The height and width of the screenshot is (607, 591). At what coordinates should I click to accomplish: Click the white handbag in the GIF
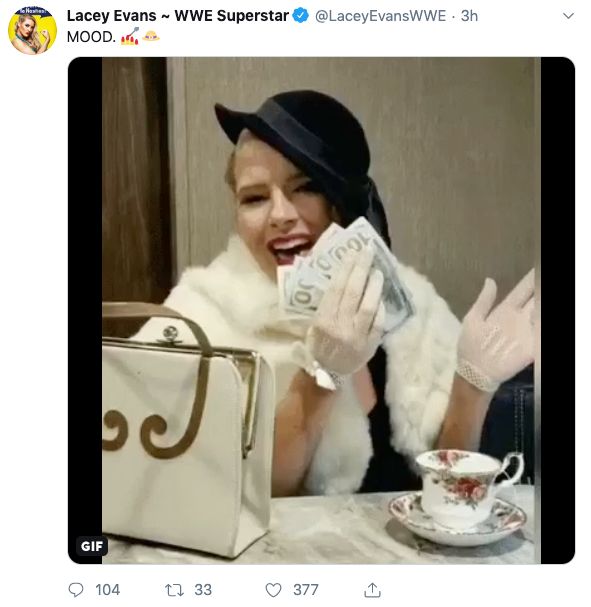click(188, 430)
